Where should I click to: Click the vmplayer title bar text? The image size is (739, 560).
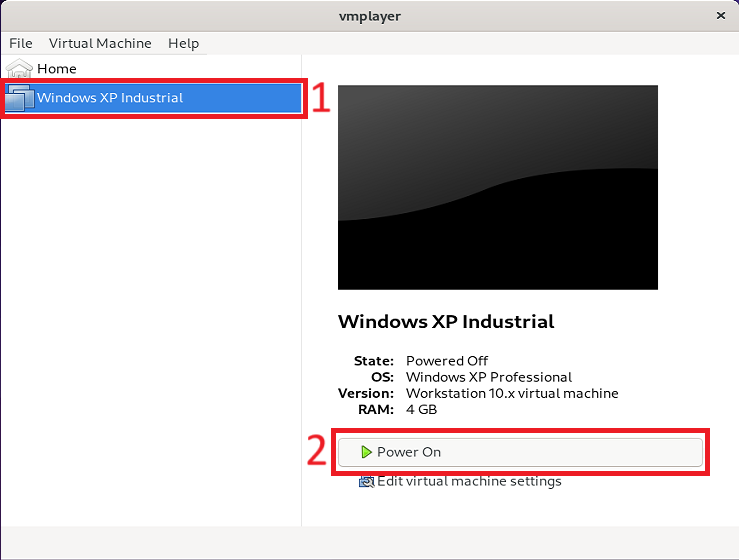(x=369, y=16)
